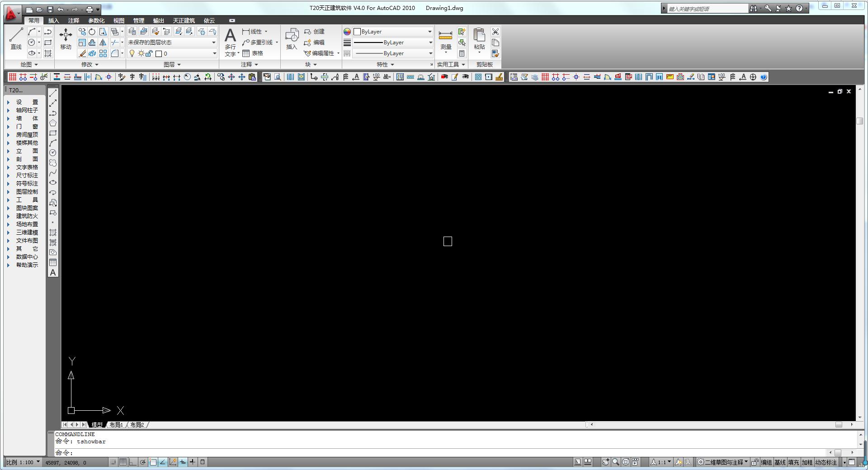Click the search keyword input field
The image size is (868, 470).
[708, 9]
